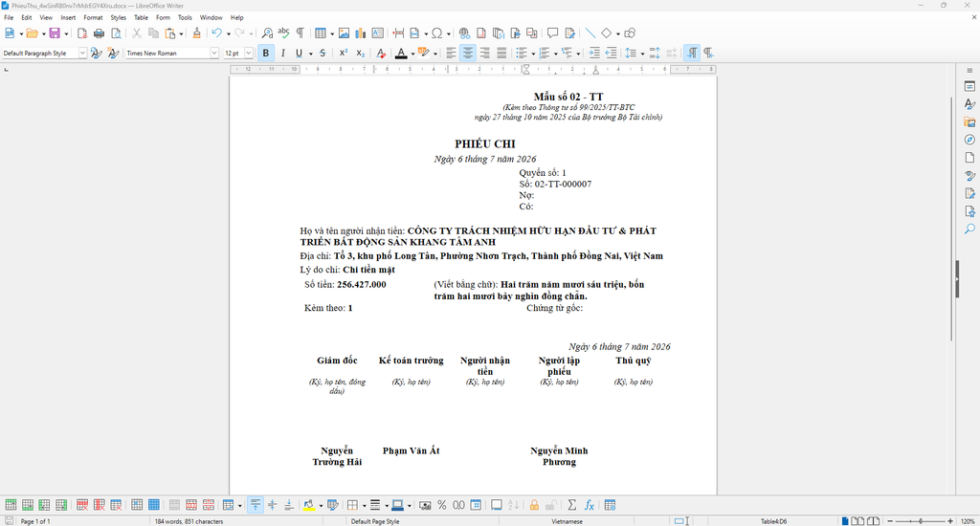Open the Format menu
Screen dimensions: 980x526
click(93, 17)
